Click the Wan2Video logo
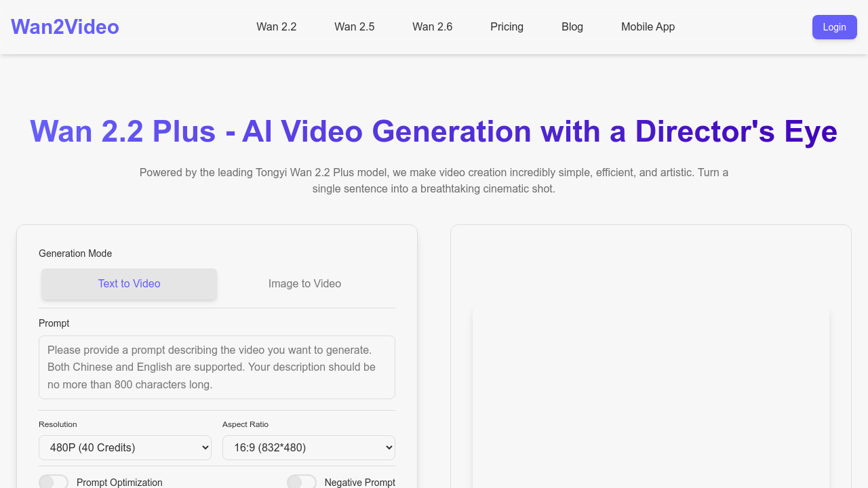The width and height of the screenshot is (868, 488). click(x=64, y=26)
